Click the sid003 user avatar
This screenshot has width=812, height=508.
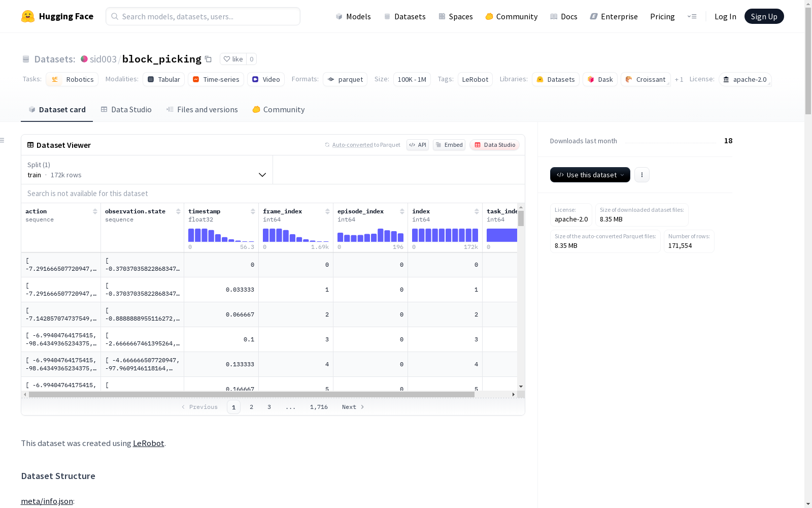[x=84, y=59]
